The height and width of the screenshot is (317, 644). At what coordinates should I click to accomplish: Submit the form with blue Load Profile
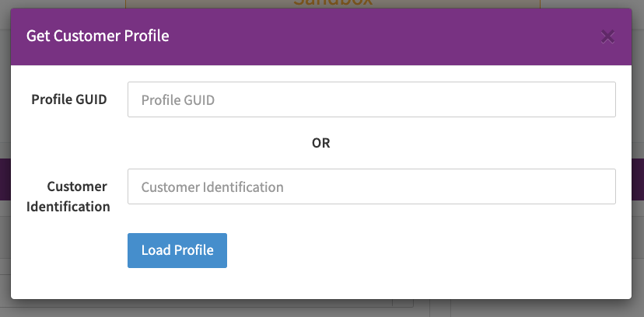[x=177, y=250]
